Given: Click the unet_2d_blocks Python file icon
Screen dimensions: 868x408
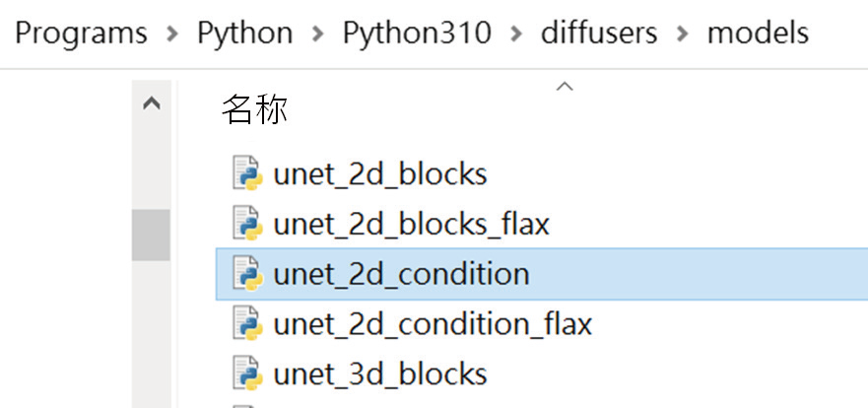Looking at the screenshot, I should click(247, 173).
